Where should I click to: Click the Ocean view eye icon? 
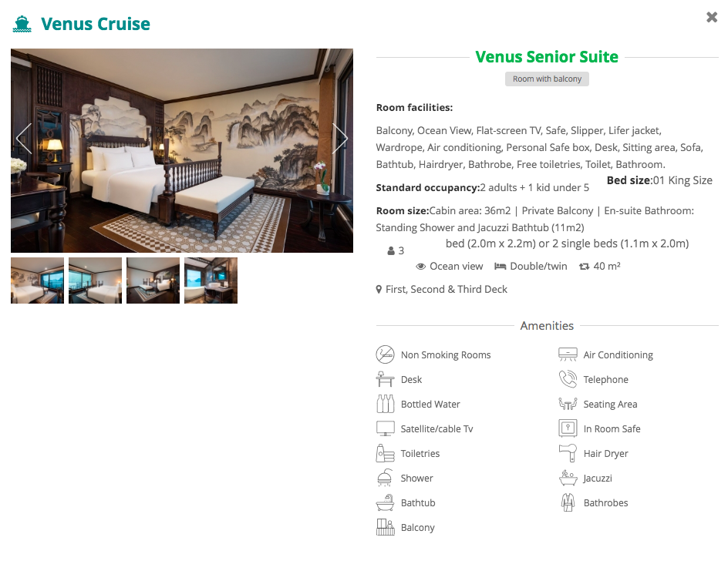pyautogui.click(x=420, y=267)
